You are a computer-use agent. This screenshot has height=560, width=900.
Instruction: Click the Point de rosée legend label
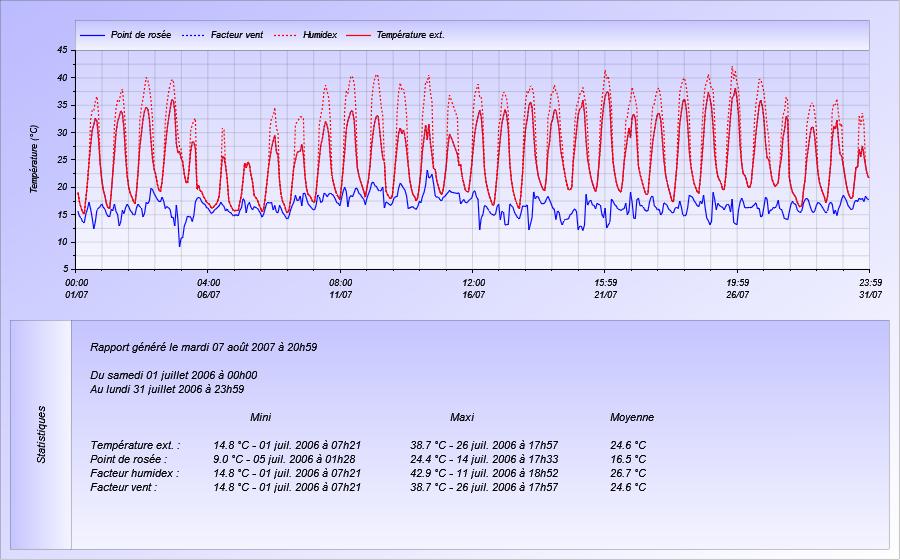click(x=141, y=35)
